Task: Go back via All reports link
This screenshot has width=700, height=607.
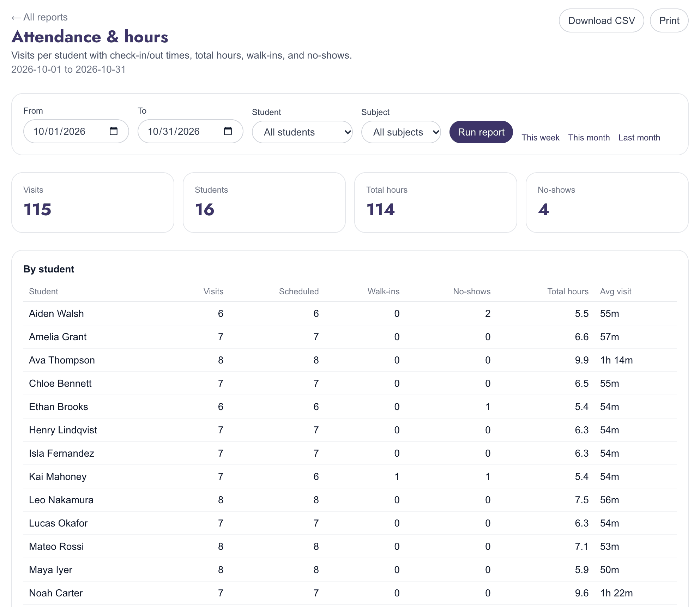Action: [x=40, y=17]
